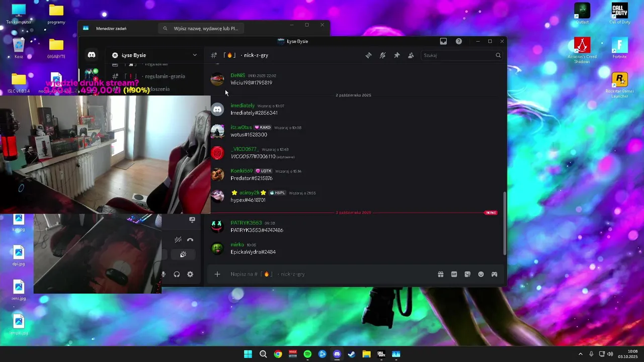Open emoji picker icon
Viewport: 644px width, 362px height.
point(481,274)
